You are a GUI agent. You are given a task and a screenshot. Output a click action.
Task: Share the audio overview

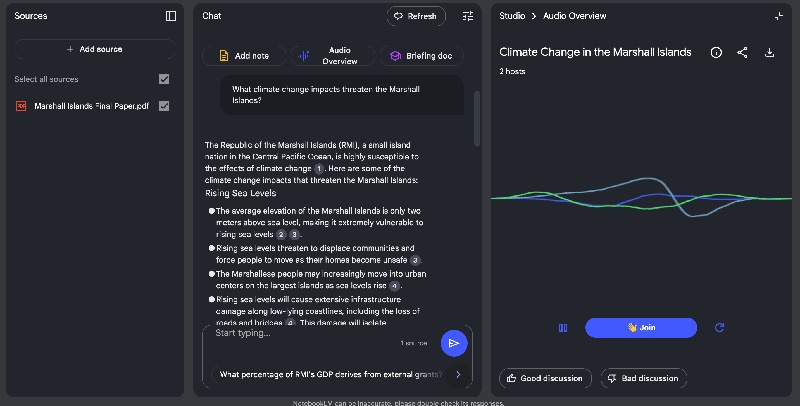[x=742, y=52]
